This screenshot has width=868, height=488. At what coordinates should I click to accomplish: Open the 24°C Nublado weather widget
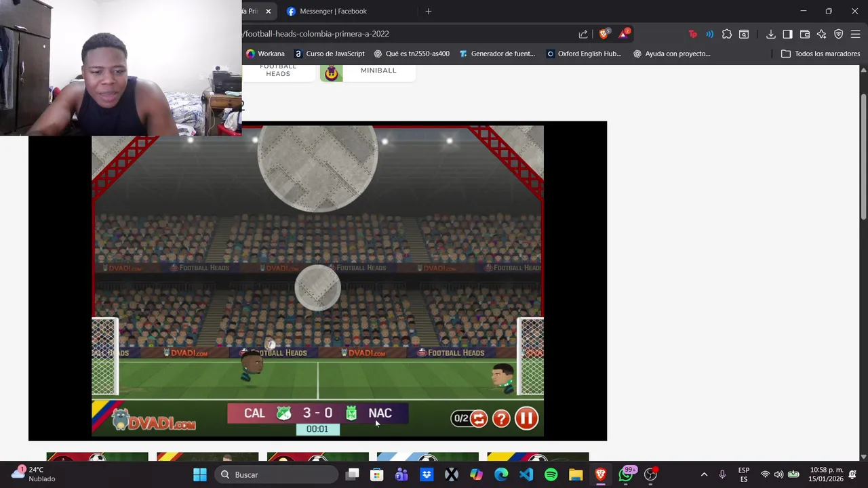pyautogui.click(x=34, y=474)
